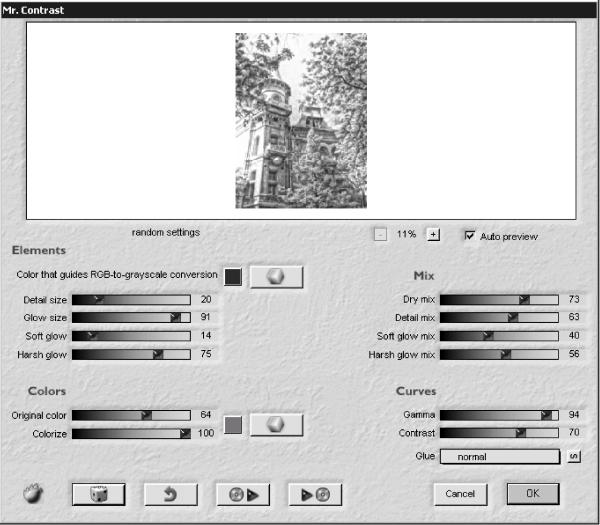Click the Original color slider
The height and width of the screenshot is (525, 600).
point(131,415)
